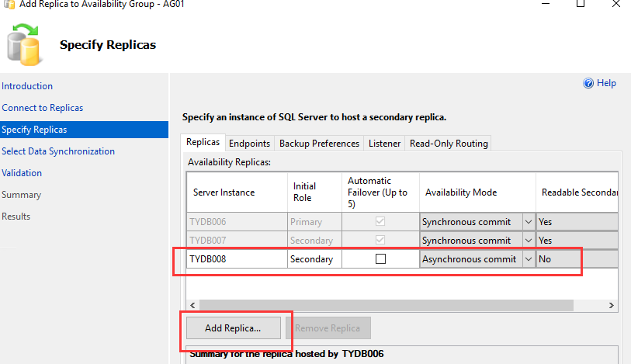
Task: Open Availability Mode dropdown for TYDB008
Action: click(x=529, y=259)
